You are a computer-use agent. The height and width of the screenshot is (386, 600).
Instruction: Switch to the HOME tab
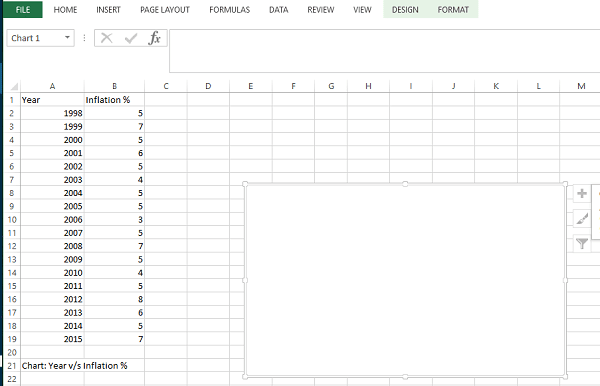[x=65, y=10]
